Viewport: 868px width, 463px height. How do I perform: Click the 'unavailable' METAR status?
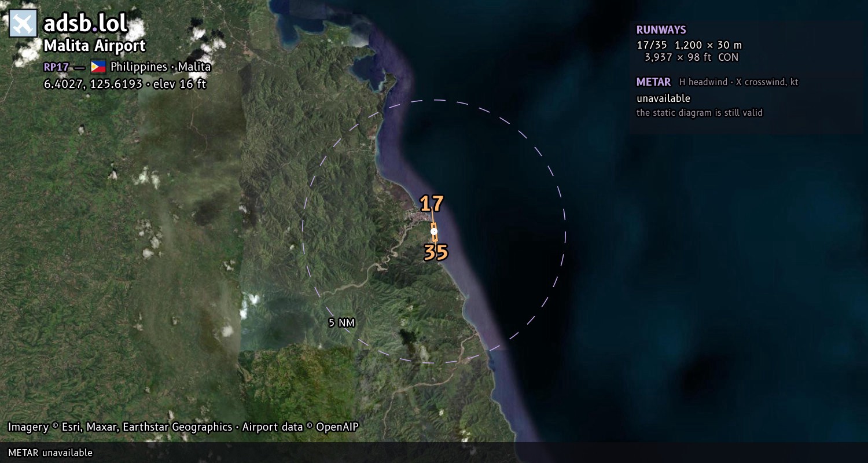click(x=663, y=98)
